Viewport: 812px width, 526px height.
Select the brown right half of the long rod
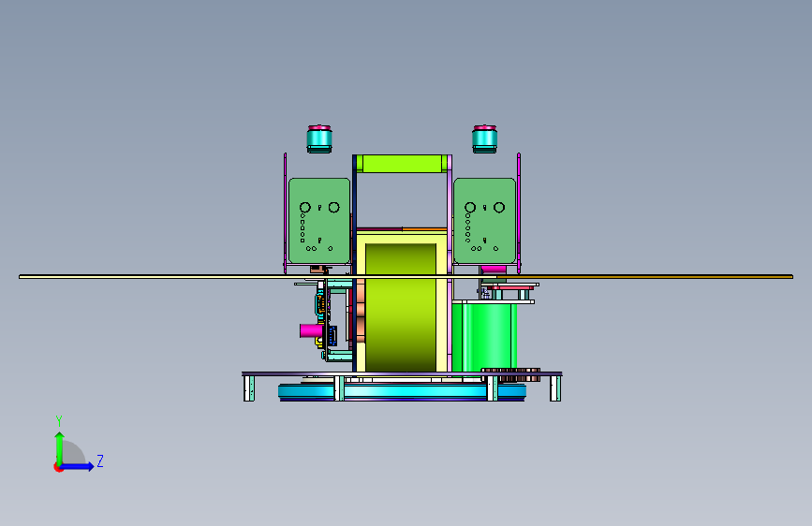point(644,277)
